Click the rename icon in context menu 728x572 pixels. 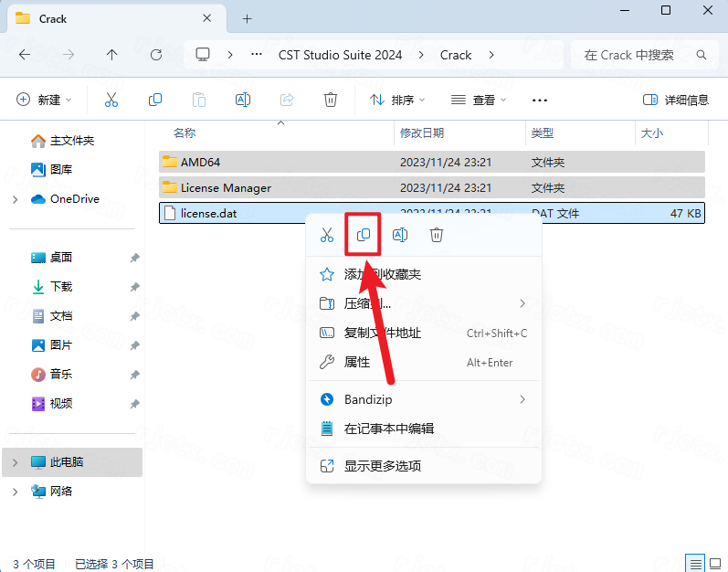[x=400, y=235]
